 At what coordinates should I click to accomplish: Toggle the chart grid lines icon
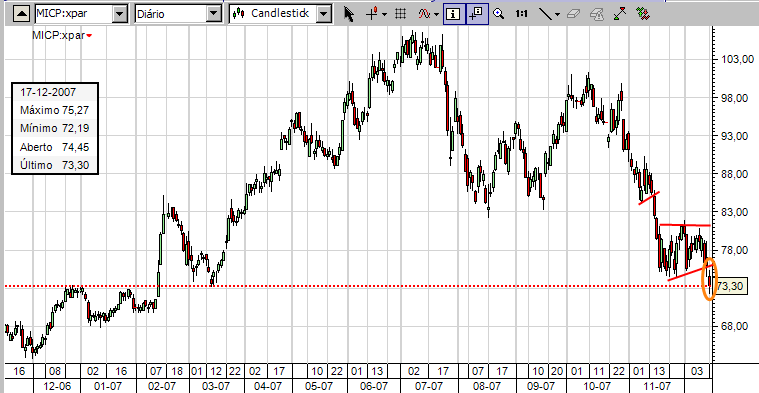[x=400, y=14]
